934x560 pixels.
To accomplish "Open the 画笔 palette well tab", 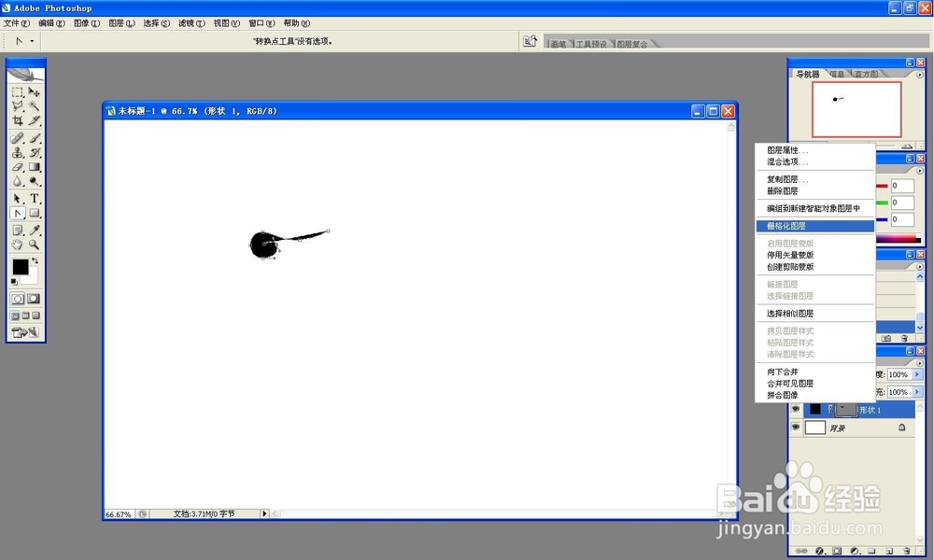I will 559,44.
